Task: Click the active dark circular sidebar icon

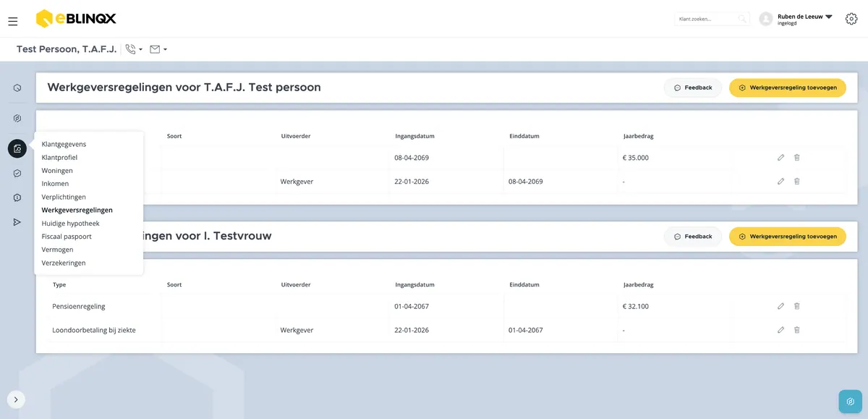Action: point(17,148)
